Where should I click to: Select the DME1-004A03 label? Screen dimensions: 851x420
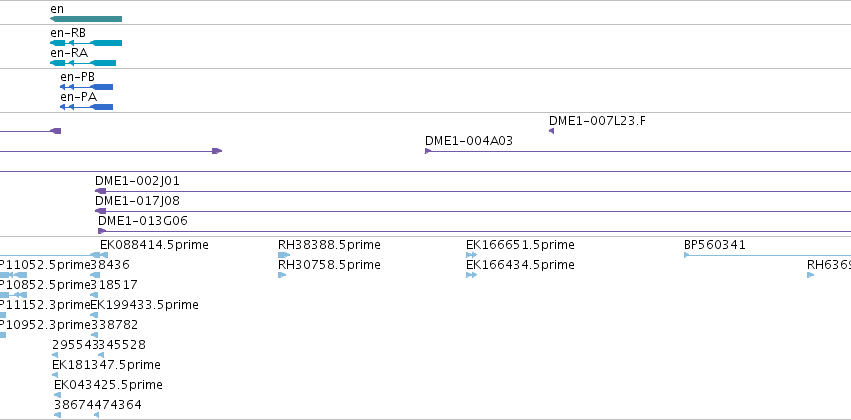[469, 141]
